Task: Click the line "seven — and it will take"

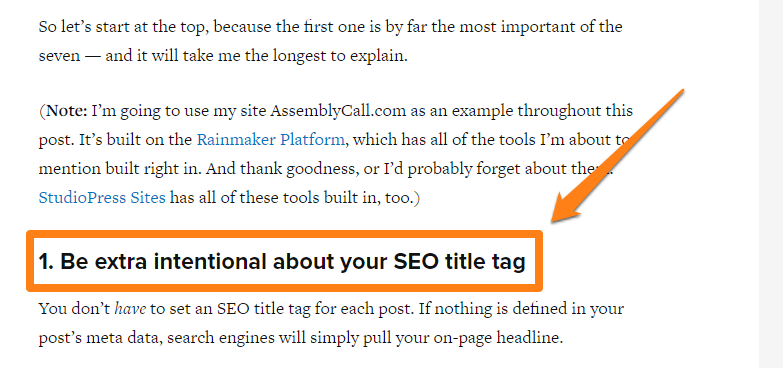Action: [x=223, y=55]
